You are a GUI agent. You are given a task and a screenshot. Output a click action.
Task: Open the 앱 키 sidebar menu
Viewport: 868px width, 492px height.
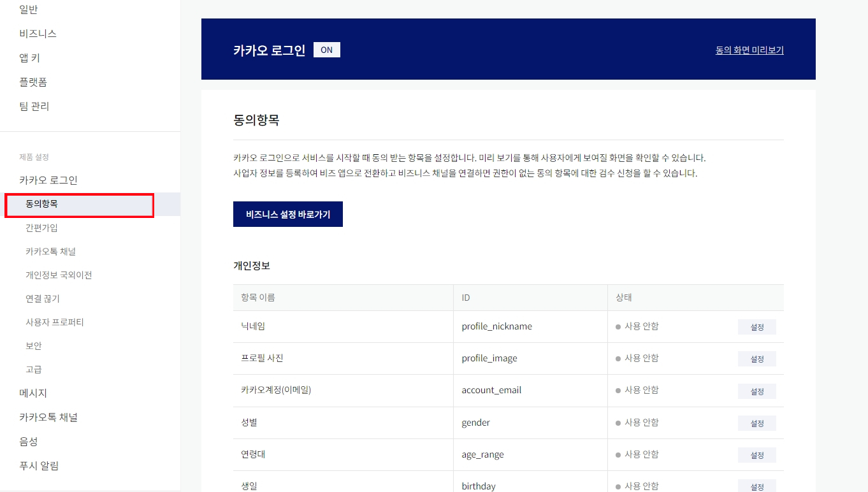click(x=29, y=58)
